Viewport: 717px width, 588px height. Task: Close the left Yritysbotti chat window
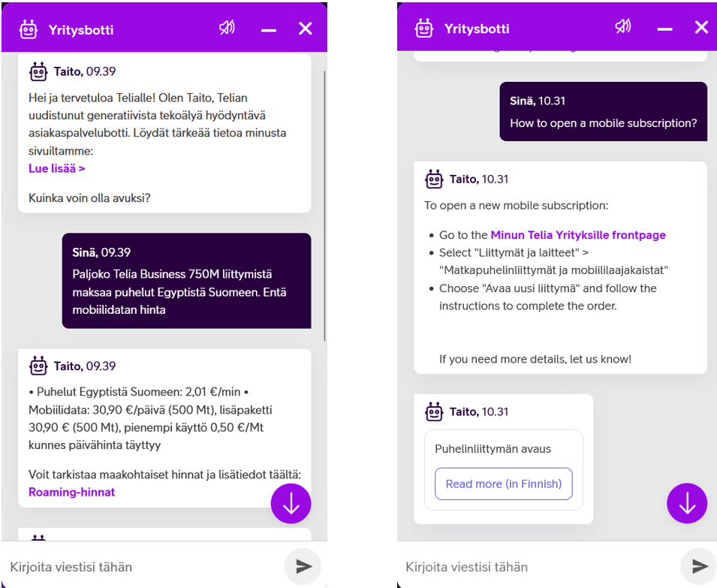click(306, 29)
